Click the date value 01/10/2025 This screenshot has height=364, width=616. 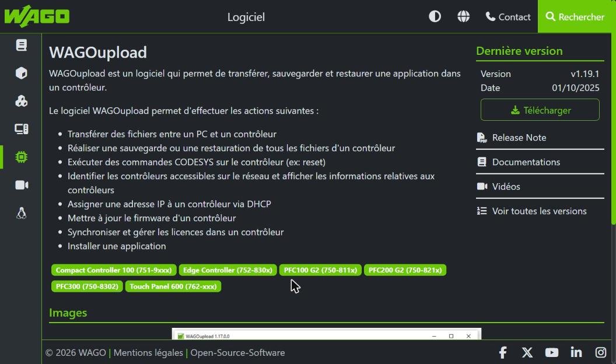point(576,87)
